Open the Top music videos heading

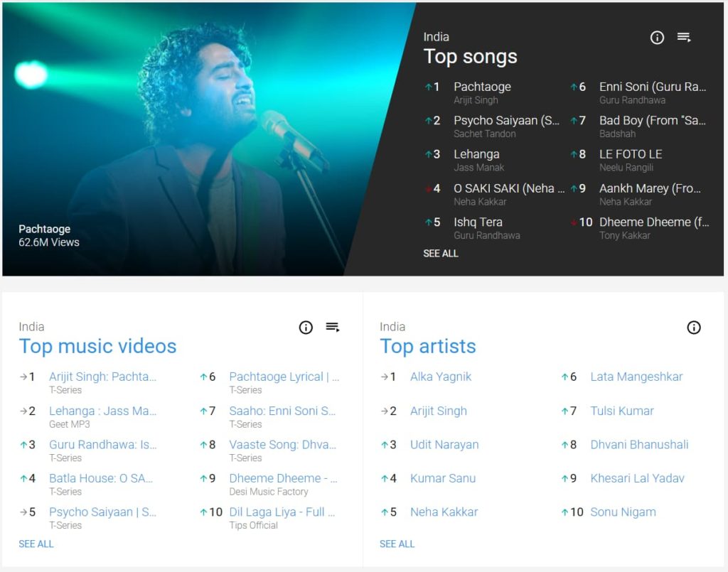(97, 347)
